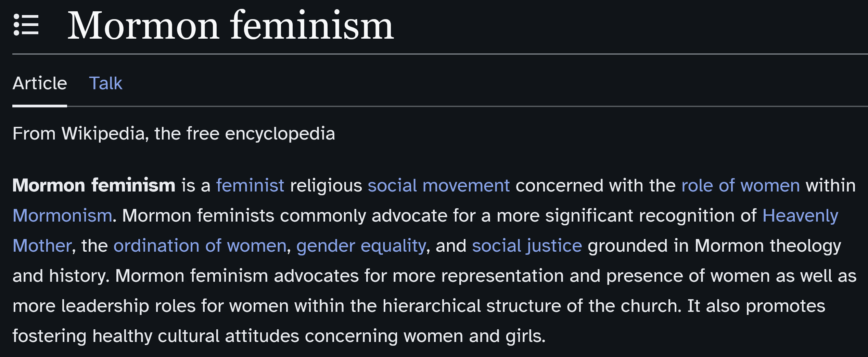Select the Article tab
This screenshot has width=868, height=357.
coord(40,83)
